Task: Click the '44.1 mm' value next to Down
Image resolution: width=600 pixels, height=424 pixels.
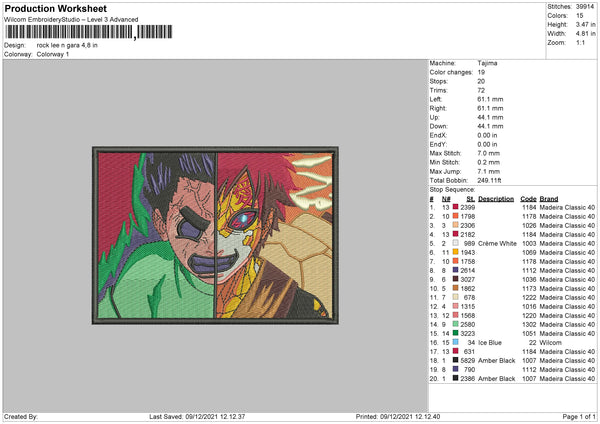Action: (490, 126)
